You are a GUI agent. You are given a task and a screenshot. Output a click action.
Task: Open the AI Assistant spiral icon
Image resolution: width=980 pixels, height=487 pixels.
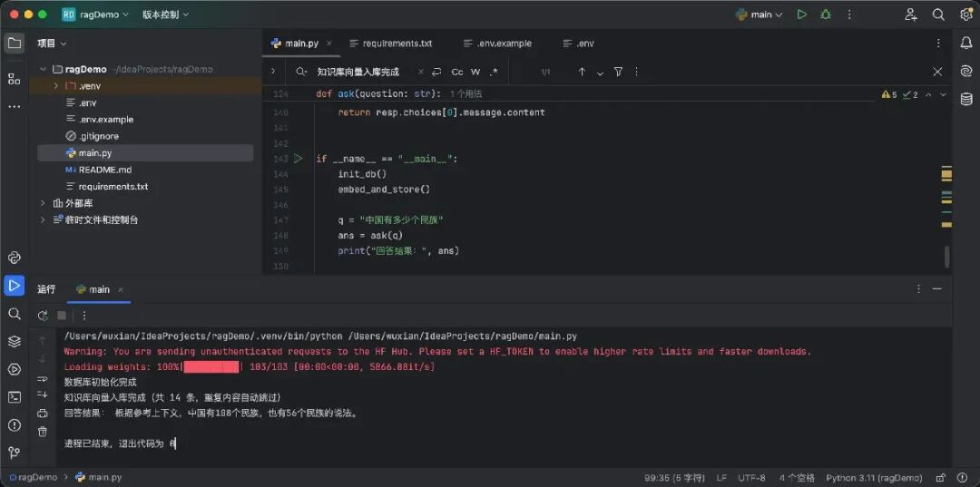(966, 71)
